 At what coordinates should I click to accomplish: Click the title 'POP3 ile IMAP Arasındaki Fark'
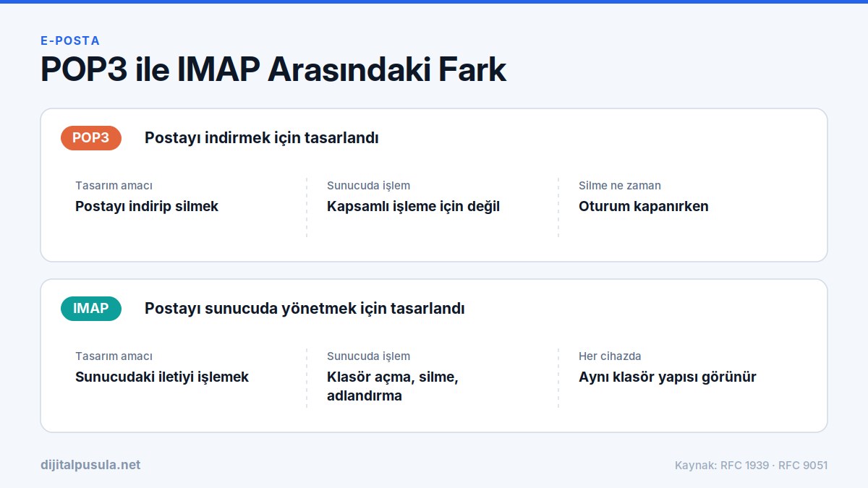(x=273, y=69)
